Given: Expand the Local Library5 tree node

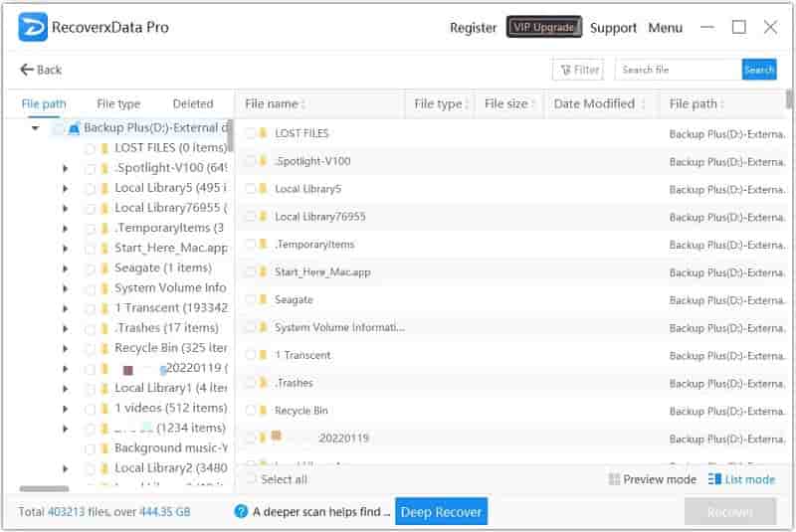Looking at the screenshot, I should click(65, 189).
